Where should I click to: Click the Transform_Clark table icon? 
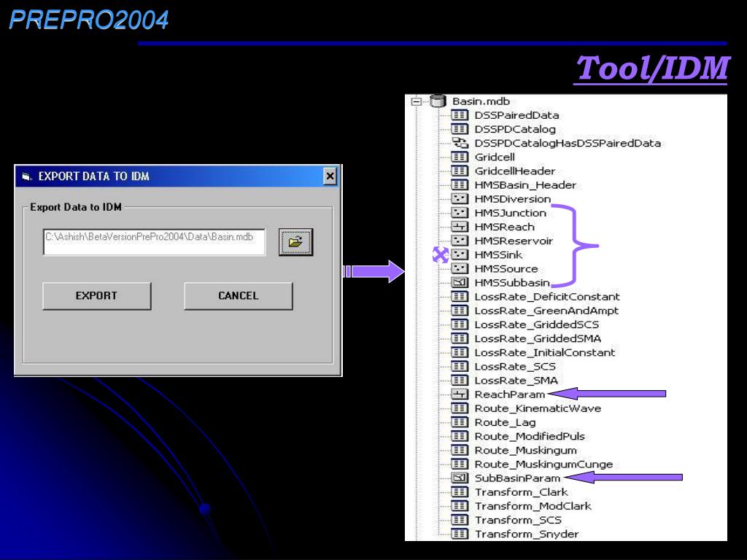point(460,492)
